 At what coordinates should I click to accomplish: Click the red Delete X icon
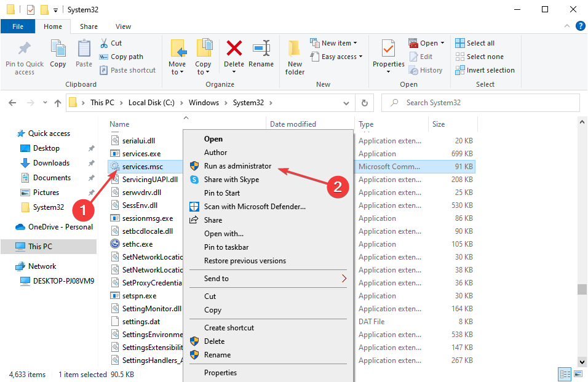(x=234, y=49)
